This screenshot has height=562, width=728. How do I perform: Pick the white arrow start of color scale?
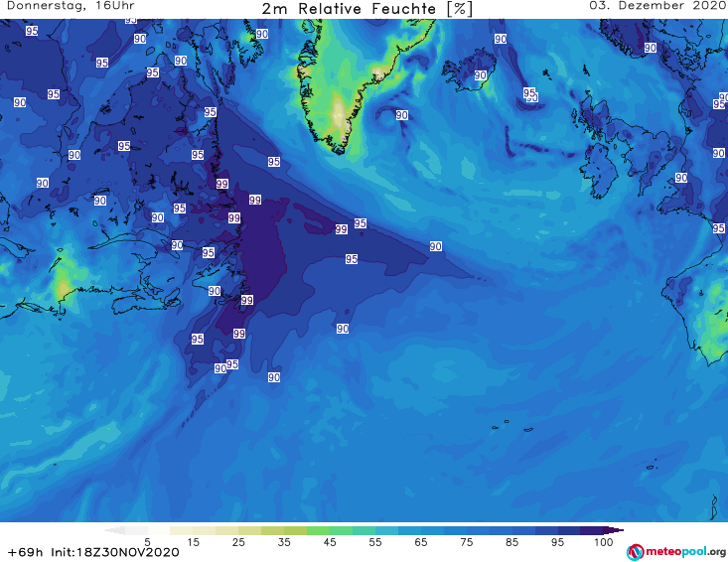pyautogui.click(x=114, y=530)
